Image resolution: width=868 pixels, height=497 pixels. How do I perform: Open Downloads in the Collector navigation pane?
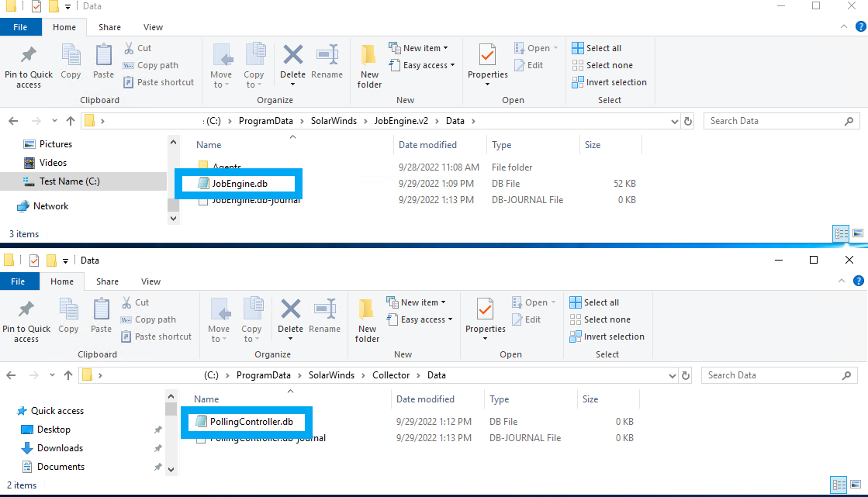click(60, 448)
